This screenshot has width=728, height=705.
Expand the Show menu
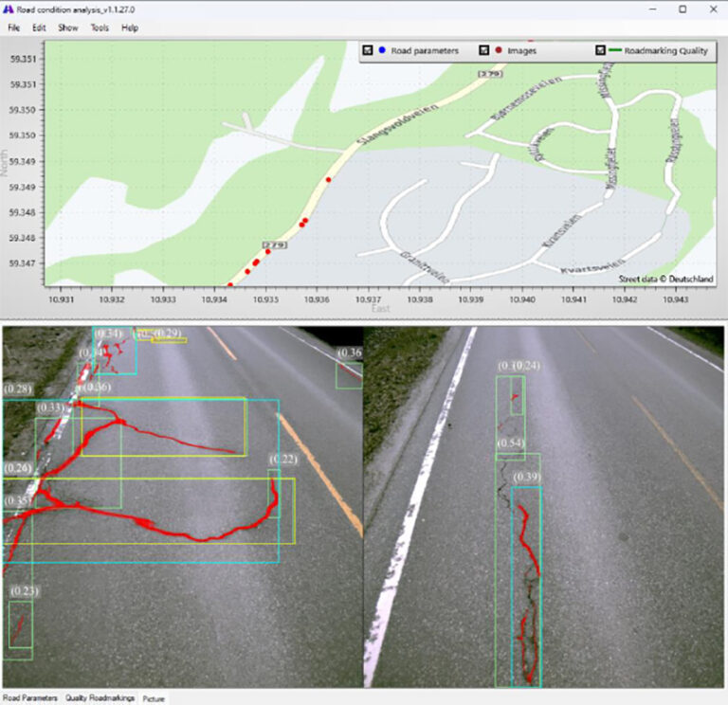[x=67, y=27]
